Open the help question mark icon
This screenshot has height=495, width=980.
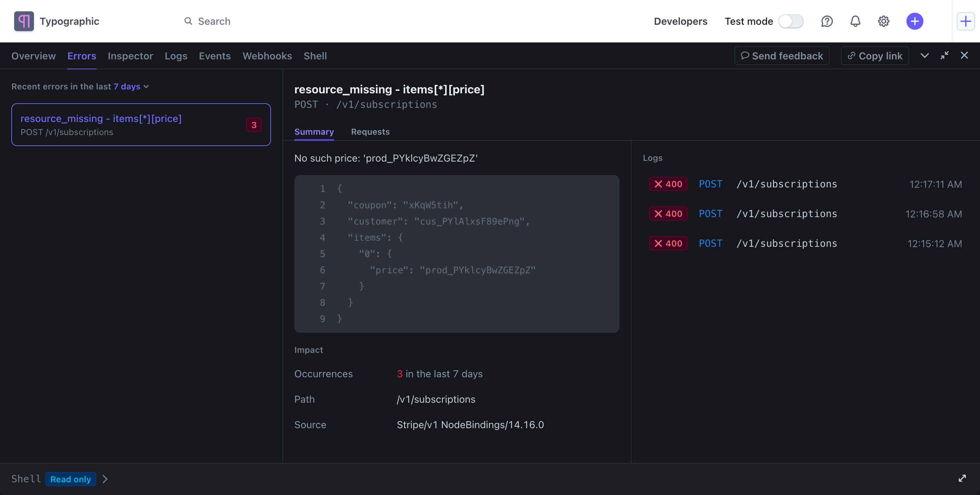(x=827, y=21)
